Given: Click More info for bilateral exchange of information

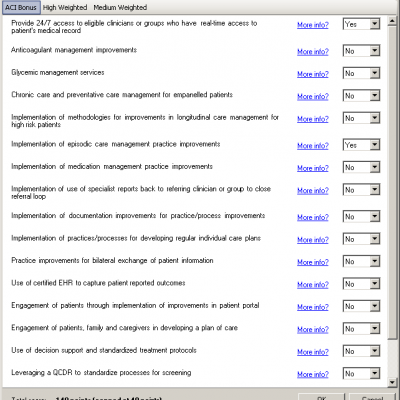Looking at the screenshot, I should 313,262.
